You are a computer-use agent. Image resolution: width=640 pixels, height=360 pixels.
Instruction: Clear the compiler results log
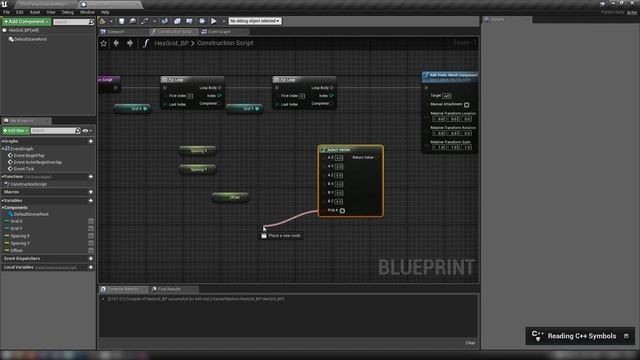point(470,343)
